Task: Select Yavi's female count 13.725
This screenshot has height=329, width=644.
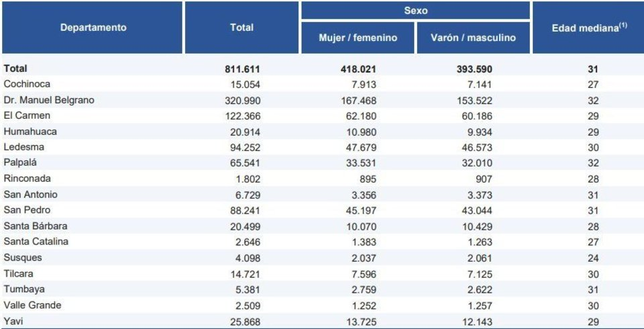Action: [x=362, y=321]
